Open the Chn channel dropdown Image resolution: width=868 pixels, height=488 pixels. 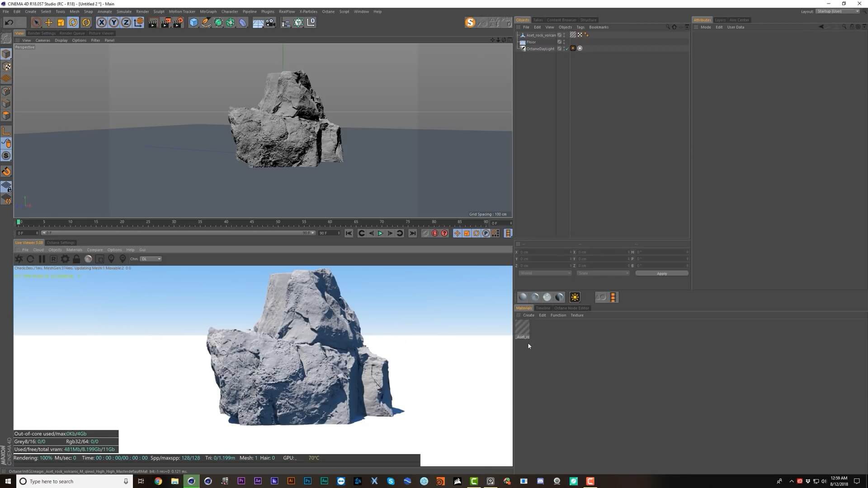click(x=151, y=259)
